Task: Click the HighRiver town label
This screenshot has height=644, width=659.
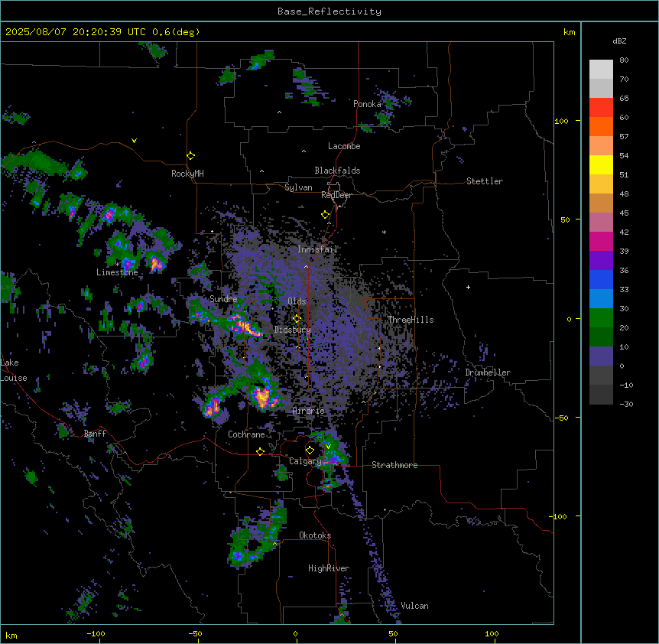Action: 329,568
